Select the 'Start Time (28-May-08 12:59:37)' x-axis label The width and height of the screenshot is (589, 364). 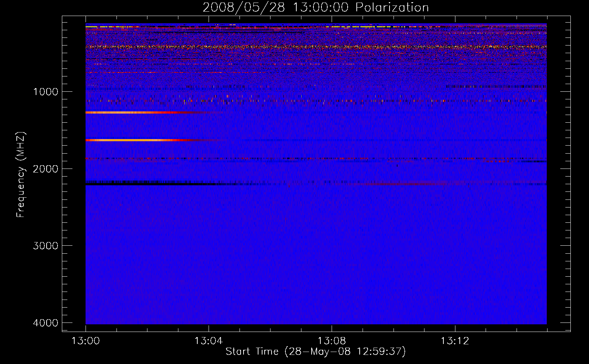point(316,352)
